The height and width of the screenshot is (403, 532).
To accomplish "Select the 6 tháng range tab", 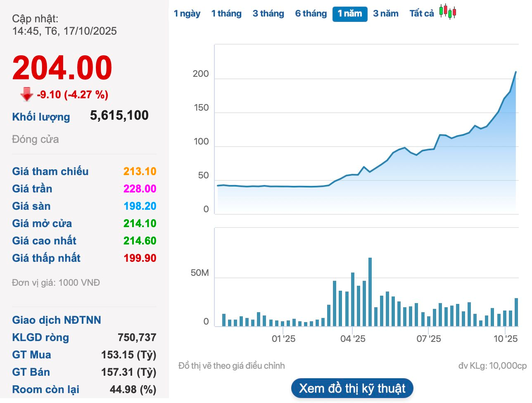I will (311, 14).
